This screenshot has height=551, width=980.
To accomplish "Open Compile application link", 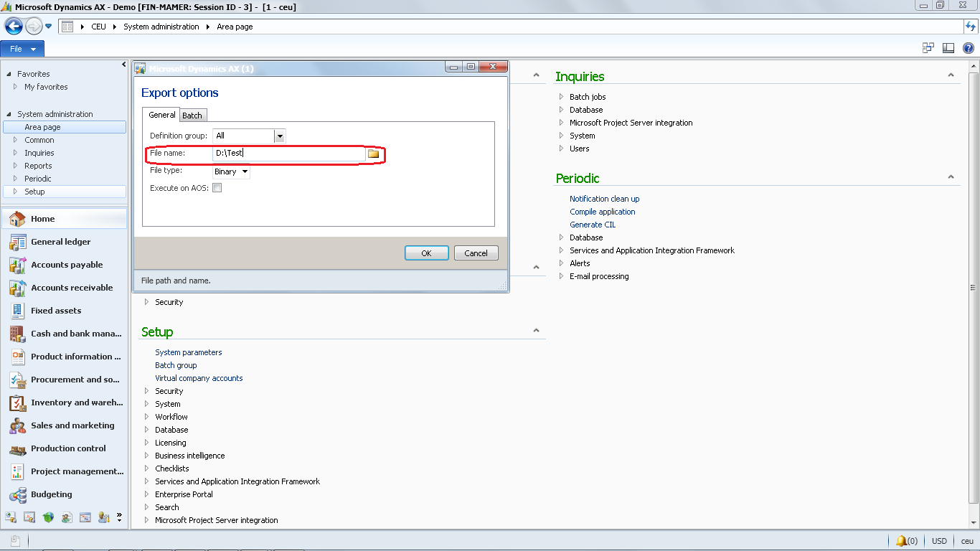I will [603, 212].
